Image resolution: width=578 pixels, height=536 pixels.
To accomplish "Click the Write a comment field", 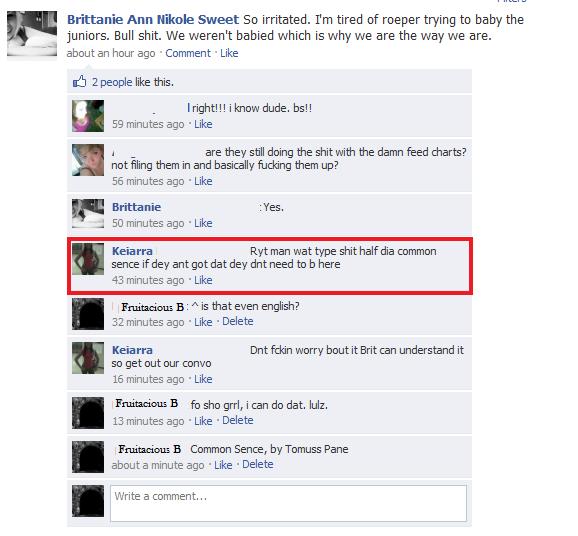I will (x=288, y=503).
